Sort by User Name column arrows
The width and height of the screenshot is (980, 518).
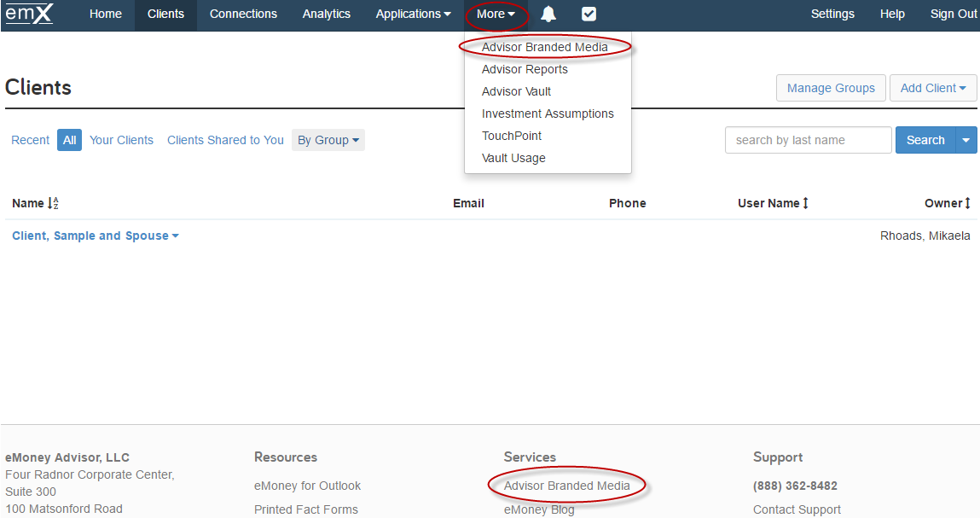(806, 203)
